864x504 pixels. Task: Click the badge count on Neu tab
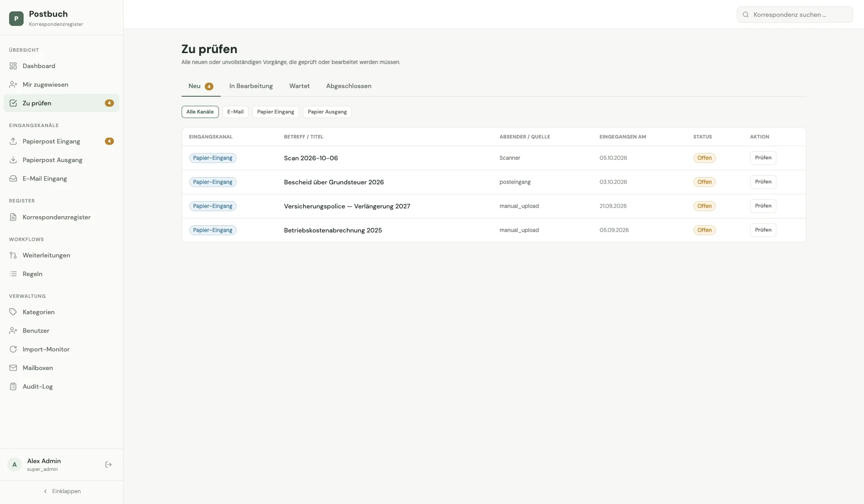tap(209, 86)
